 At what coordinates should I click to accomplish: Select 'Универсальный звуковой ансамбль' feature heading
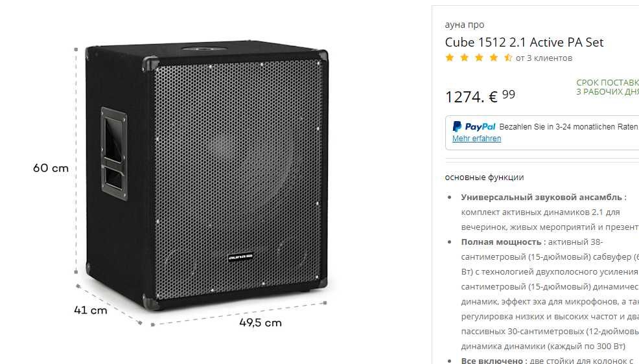[x=542, y=197]
